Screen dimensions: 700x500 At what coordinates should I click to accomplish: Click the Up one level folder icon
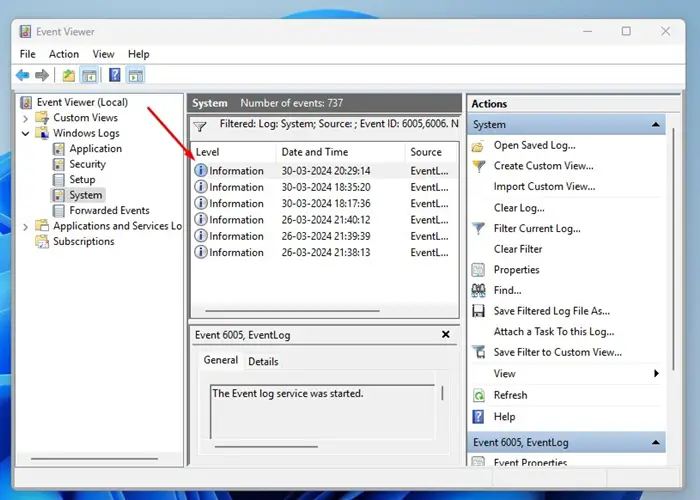pyautogui.click(x=68, y=75)
